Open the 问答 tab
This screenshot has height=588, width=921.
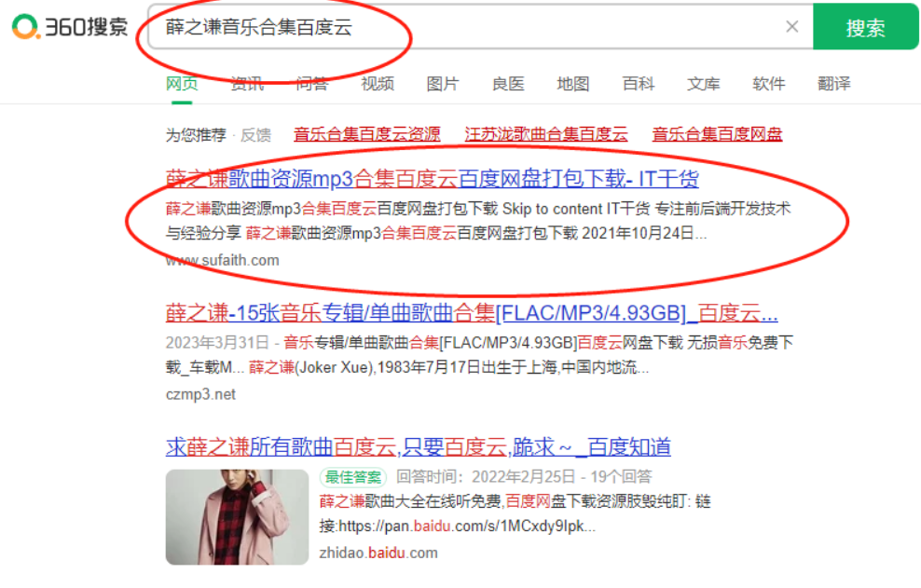pyautogui.click(x=312, y=84)
